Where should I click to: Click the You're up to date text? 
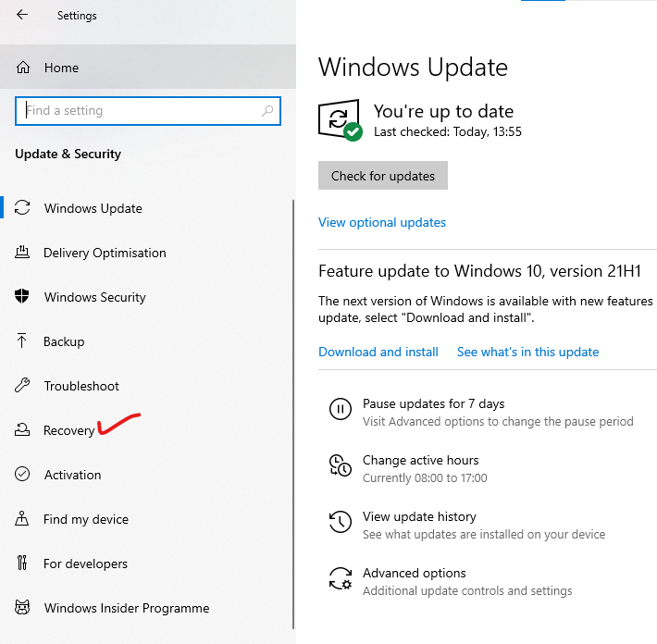coord(443,111)
